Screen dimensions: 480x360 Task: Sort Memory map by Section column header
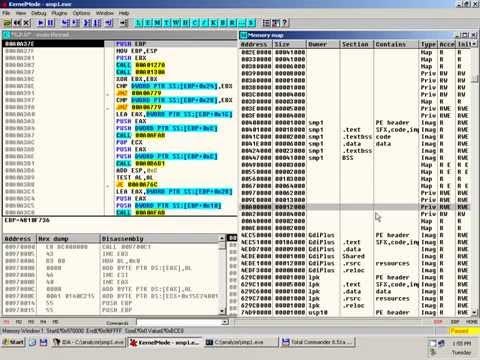(357, 44)
